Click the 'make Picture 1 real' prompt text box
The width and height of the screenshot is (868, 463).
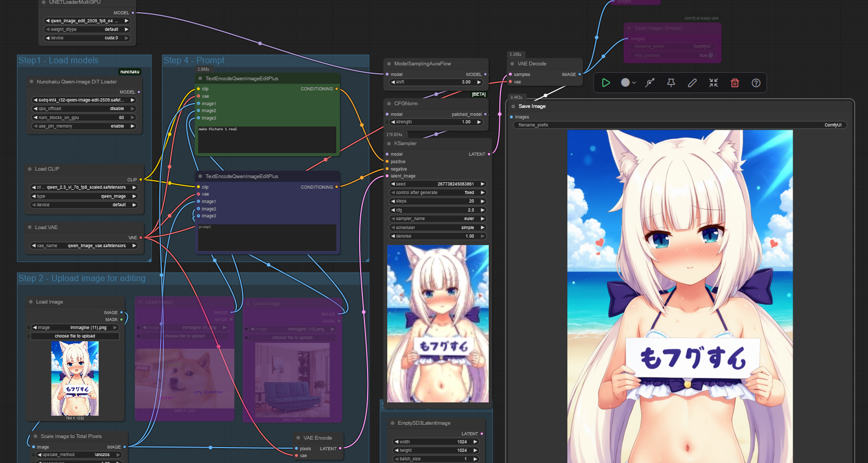(x=267, y=140)
